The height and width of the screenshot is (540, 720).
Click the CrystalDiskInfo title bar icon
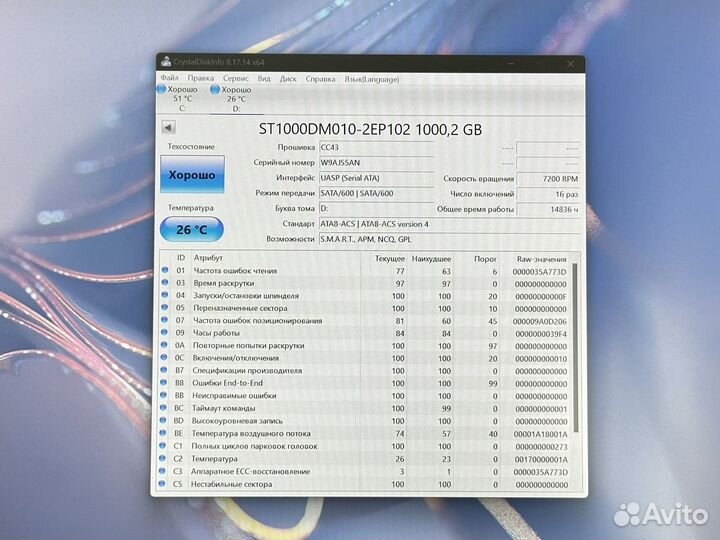(x=166, y=62)
